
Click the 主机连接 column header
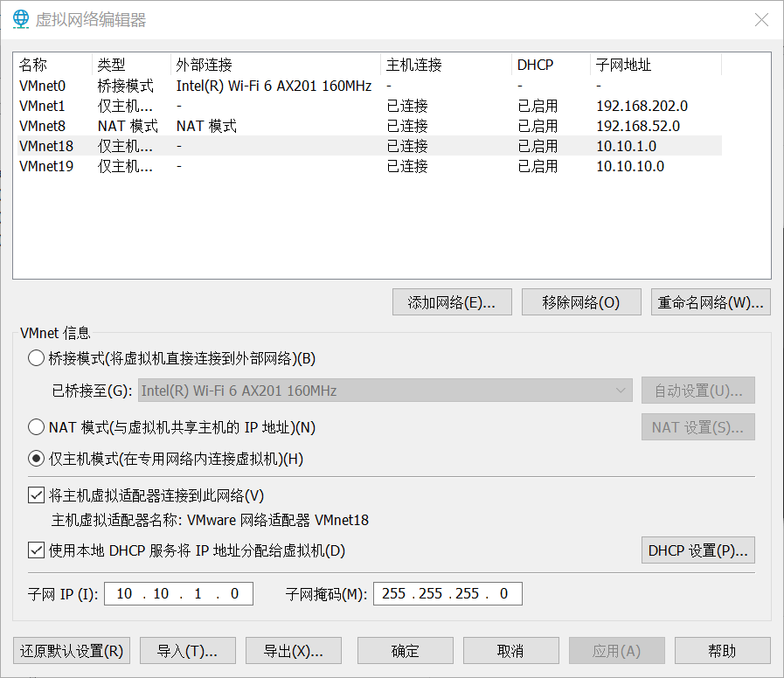coord(446,65)
